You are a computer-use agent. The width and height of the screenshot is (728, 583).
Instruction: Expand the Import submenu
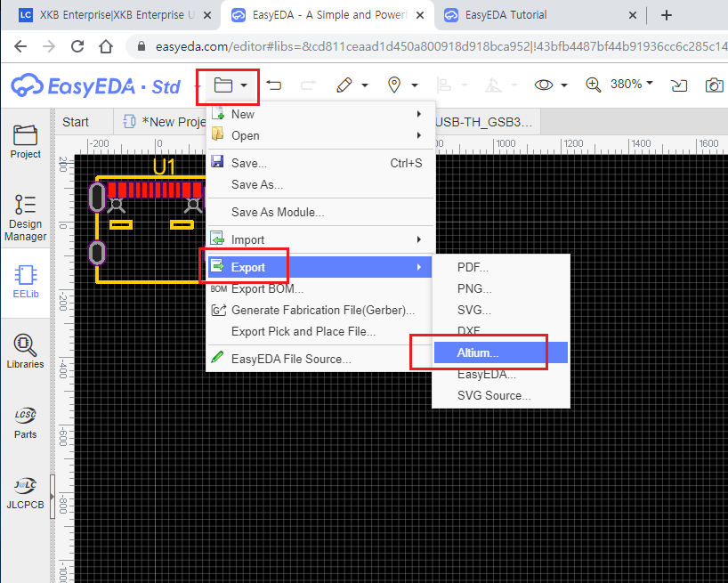pos(320,239)
